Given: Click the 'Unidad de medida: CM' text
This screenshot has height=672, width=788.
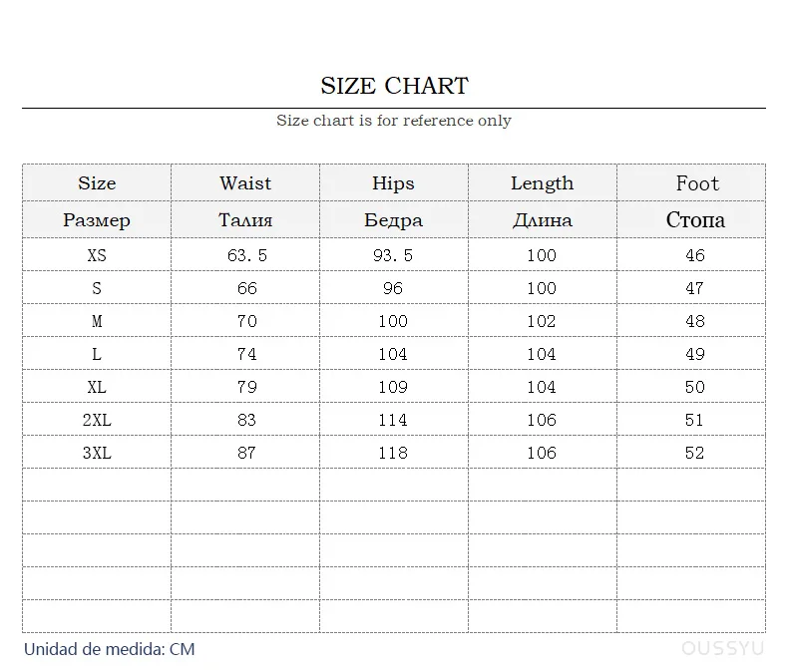Looking at the screenshot, I should point(110,649).
